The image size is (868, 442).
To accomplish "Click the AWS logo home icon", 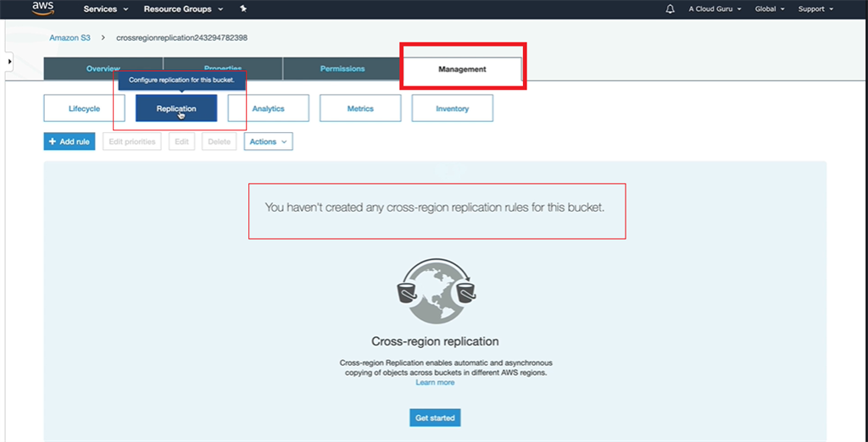I will coord(42,8).
